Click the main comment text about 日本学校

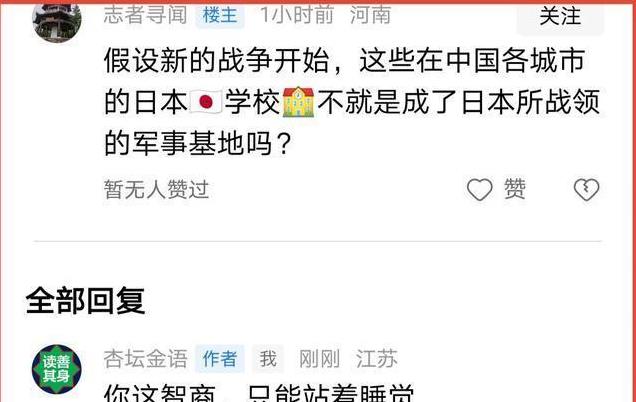(x=352, y=102)
